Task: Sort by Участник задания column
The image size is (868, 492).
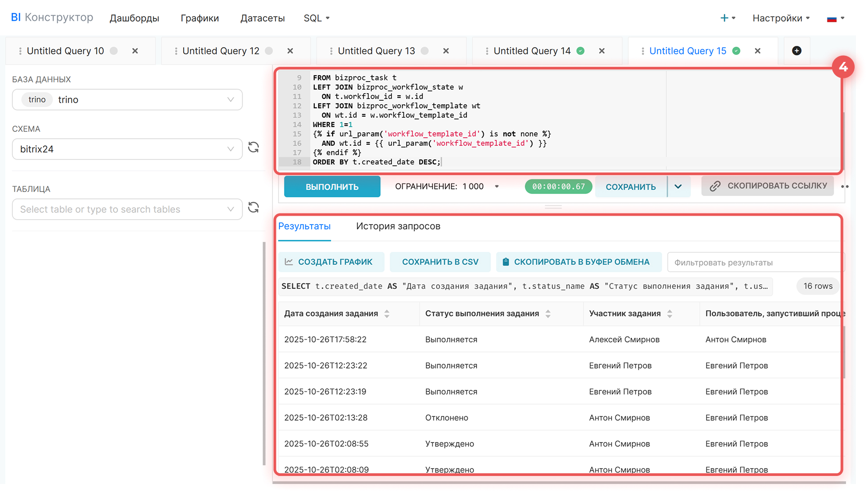Action: [670, 314]
